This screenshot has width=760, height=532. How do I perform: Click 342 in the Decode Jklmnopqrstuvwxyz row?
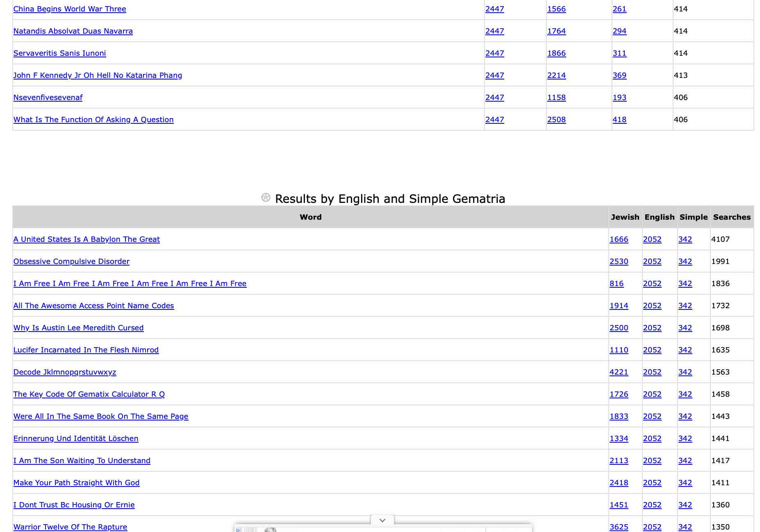coord(685,372)
